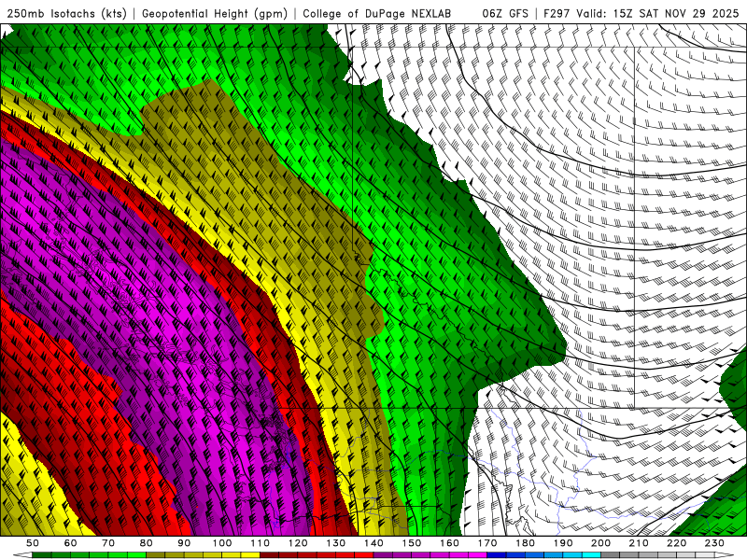Click the 230 label on the color scale
The image size is (747, 560).
pyautogui.click(x=714, y=543)
